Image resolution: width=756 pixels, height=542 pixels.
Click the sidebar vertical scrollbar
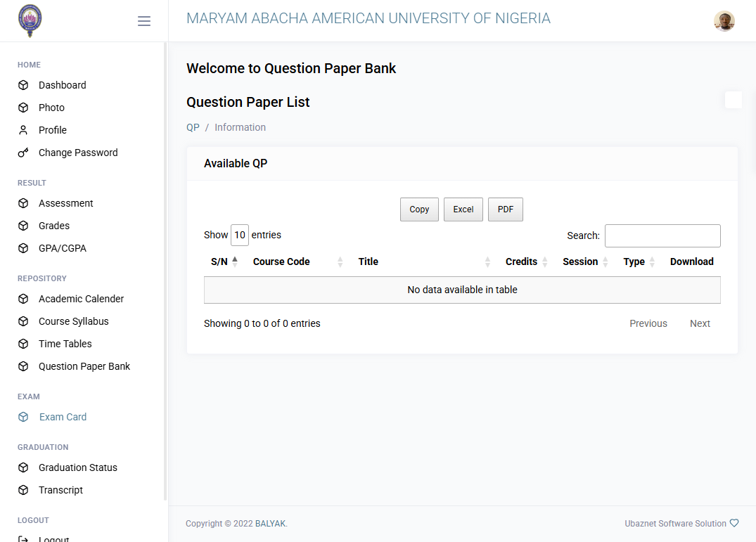165,271
